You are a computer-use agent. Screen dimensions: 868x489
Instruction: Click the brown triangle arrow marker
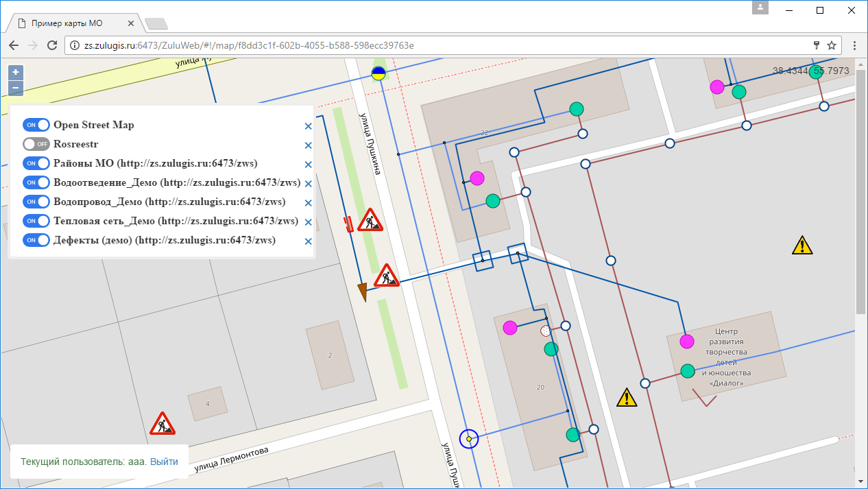tap(362, 291)
